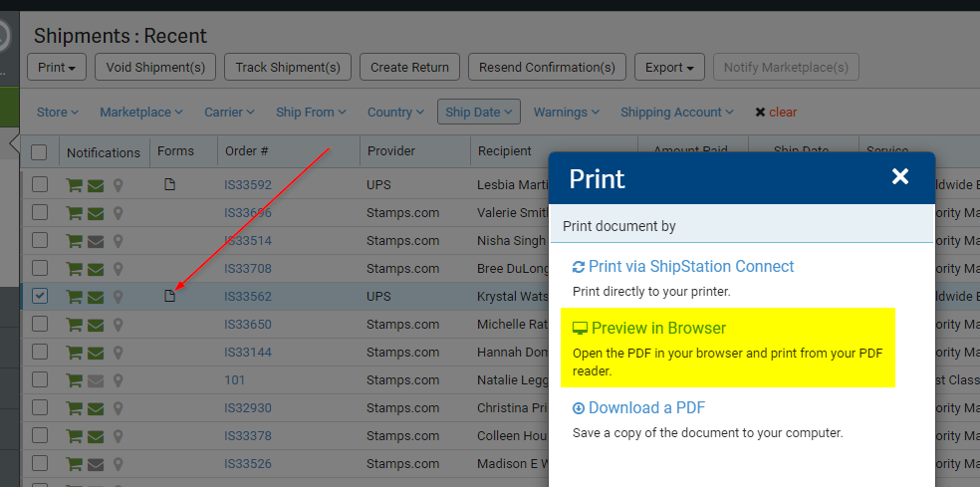This screenshot has height=487, width=980.
Task: Check the box for order IS33696
Action: [x=40, y=212]
